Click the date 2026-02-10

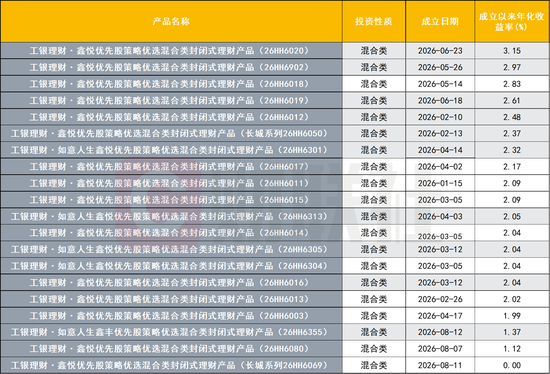[440, 117]
